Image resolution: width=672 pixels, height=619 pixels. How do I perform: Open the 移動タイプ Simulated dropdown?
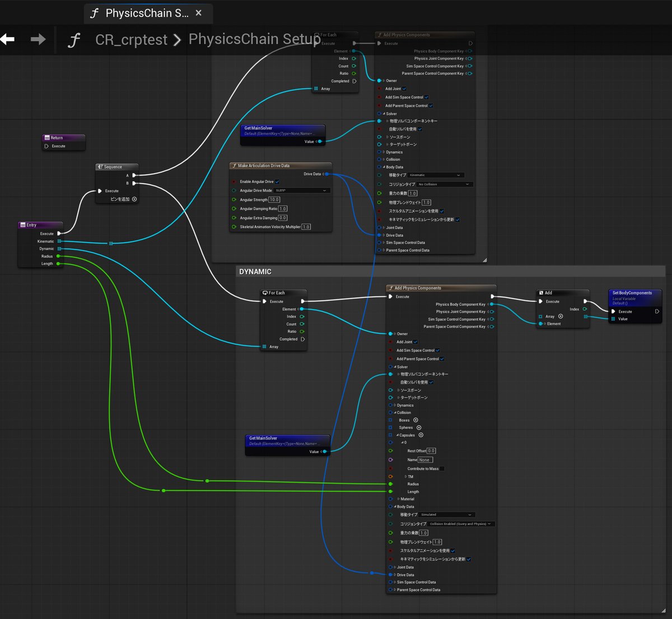tap(446, 515)
